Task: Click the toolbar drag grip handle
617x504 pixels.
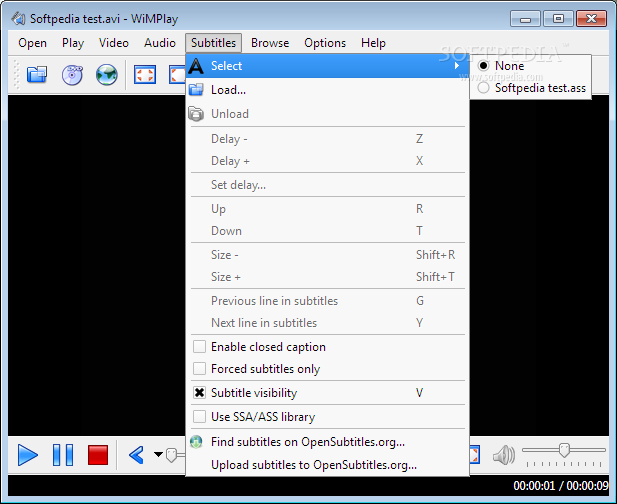Action: [x=16, y=74]
